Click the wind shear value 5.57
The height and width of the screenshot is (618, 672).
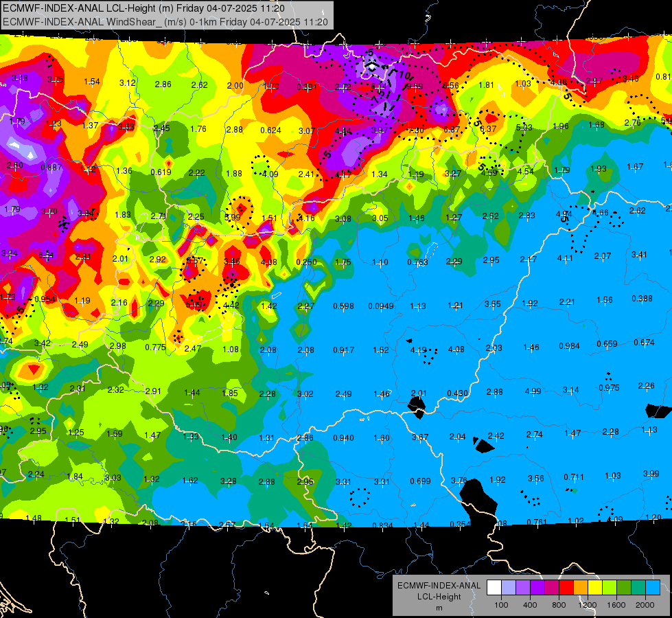tap(194, 260)
